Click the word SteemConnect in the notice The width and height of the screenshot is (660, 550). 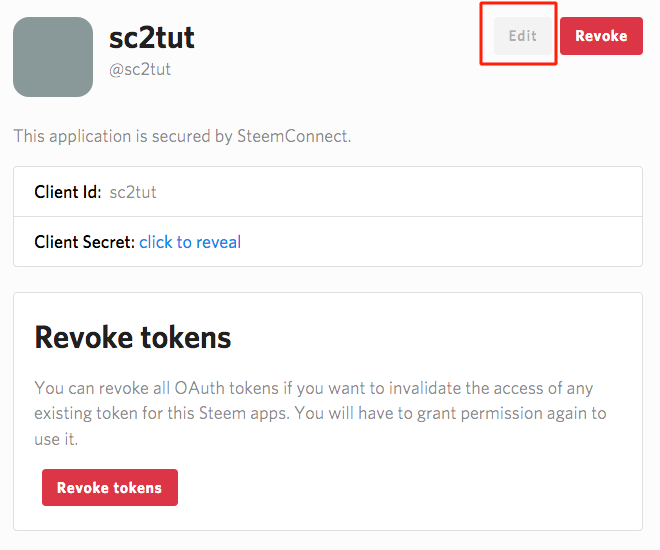[x=294, y=136]
